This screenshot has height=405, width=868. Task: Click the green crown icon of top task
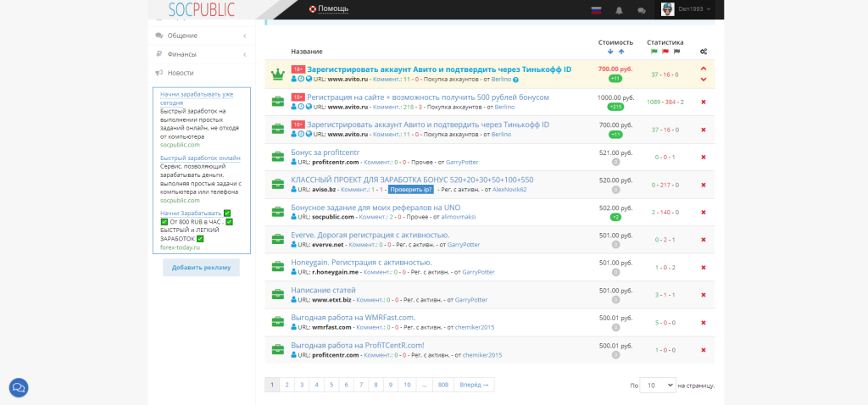277,75
